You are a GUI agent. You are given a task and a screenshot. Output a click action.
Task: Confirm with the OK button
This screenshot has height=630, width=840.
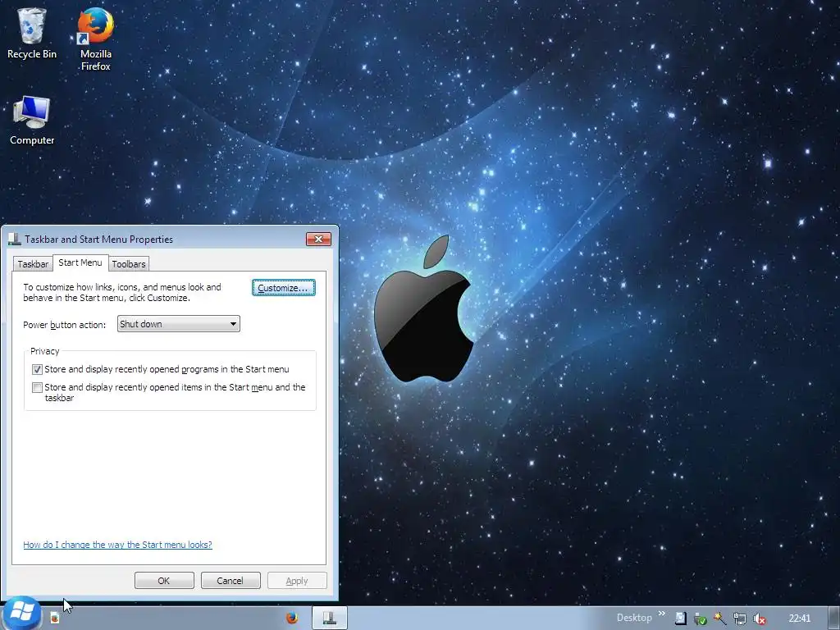pos(164,581)
